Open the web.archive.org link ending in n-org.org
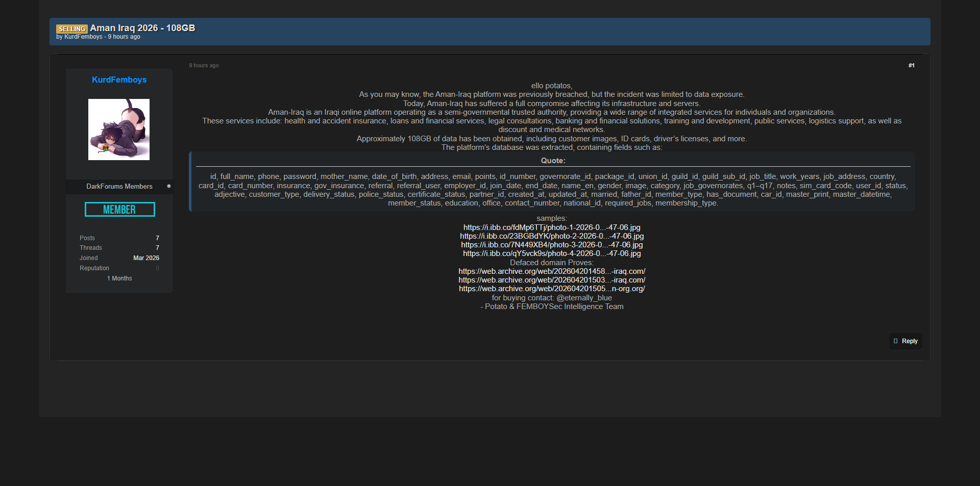The image size is (980, 486). tap(551, 289)
